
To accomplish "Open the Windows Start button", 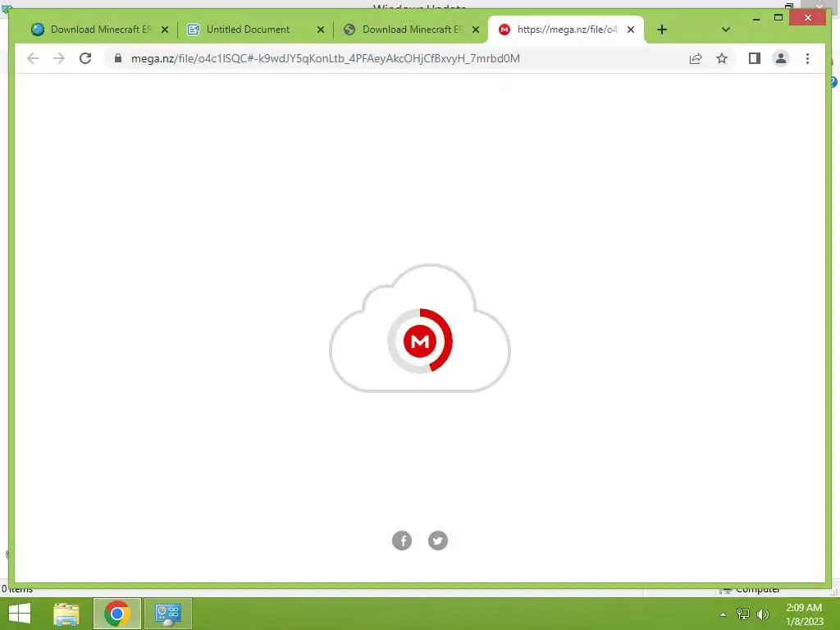I will [20, 614].
